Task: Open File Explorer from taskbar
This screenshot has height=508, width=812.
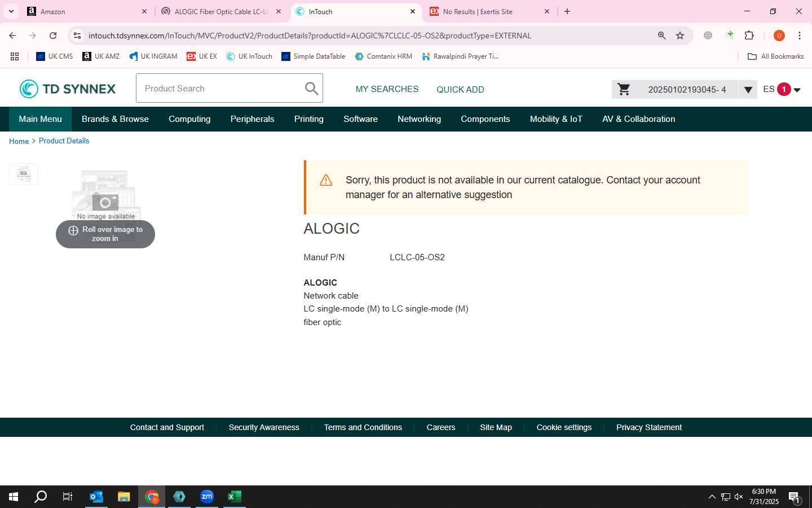Action: tap(124, 497)
